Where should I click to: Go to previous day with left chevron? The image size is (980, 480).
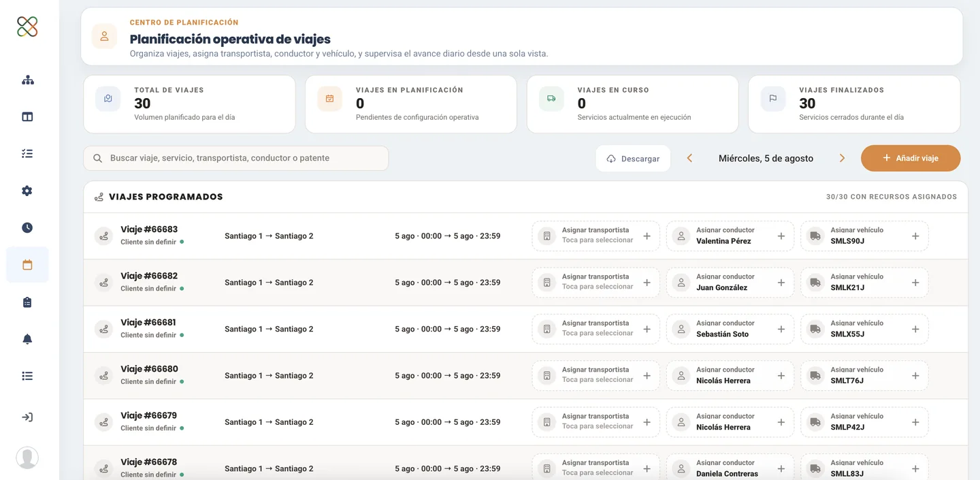coord(689,158)
